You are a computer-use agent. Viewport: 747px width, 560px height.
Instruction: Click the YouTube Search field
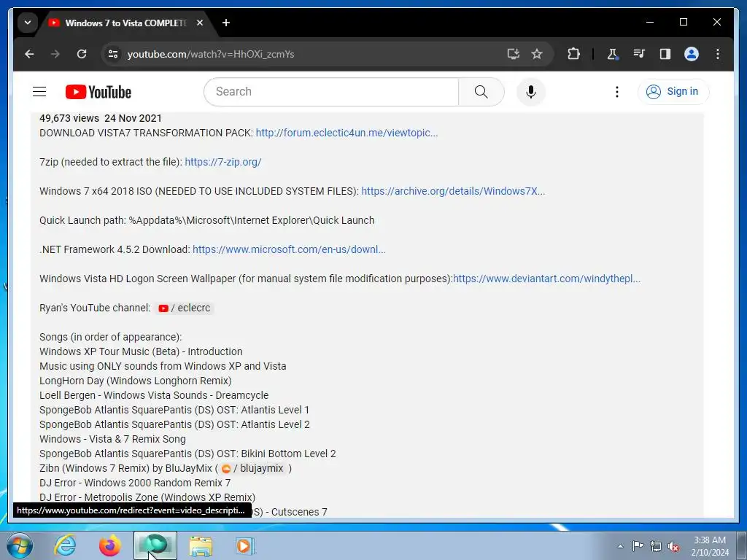point(331,91)
